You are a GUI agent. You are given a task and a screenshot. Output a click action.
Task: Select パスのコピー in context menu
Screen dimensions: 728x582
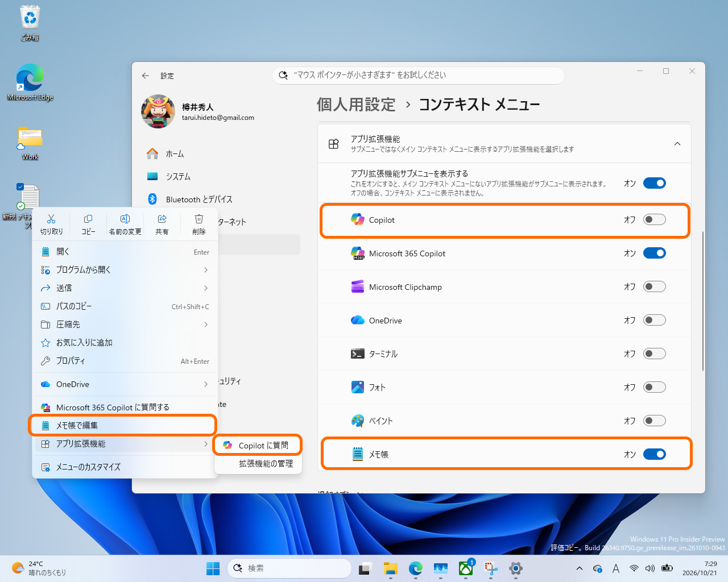[125, 306]
